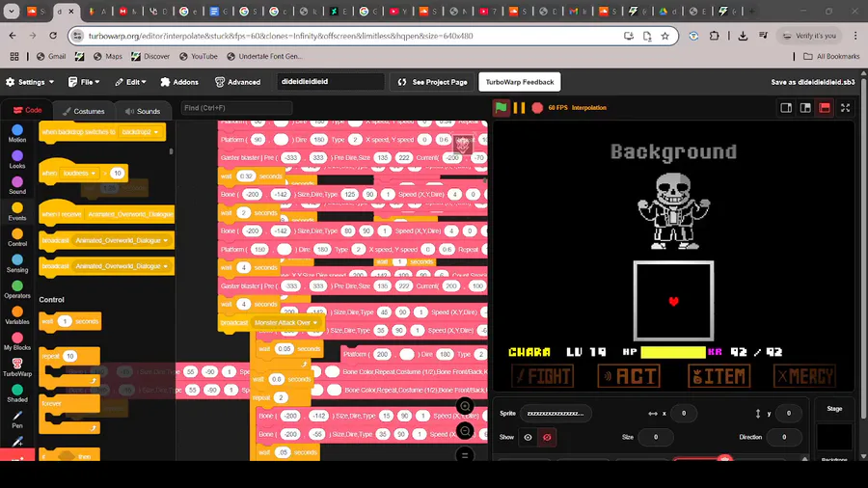
Task: Open the YouTube bookmark
Action: (198, 57)
